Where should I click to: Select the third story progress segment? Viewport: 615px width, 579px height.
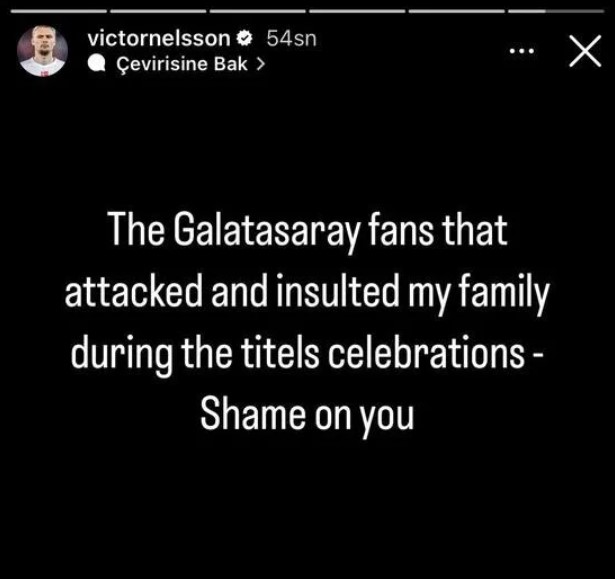pos(257,11)
